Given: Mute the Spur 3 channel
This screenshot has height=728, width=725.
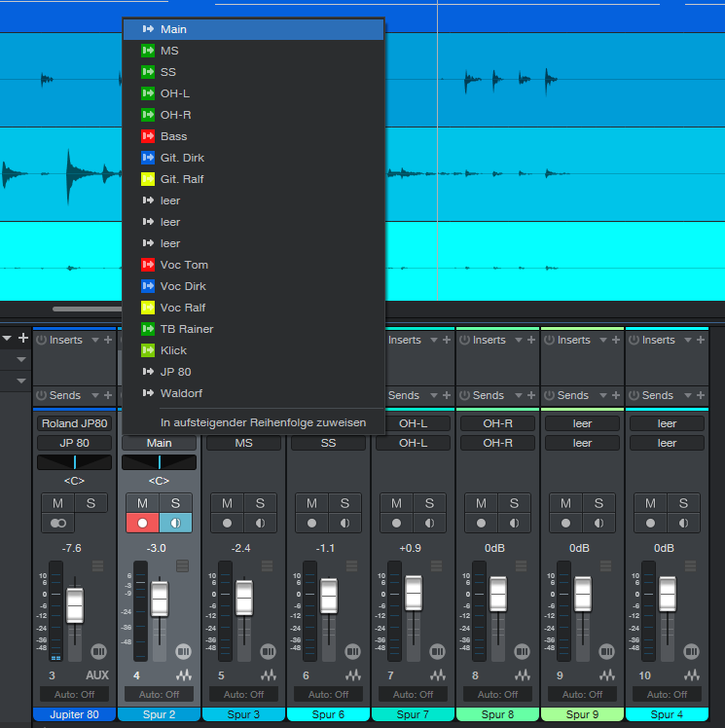Looking at the screenshot, I should (227, 503).
